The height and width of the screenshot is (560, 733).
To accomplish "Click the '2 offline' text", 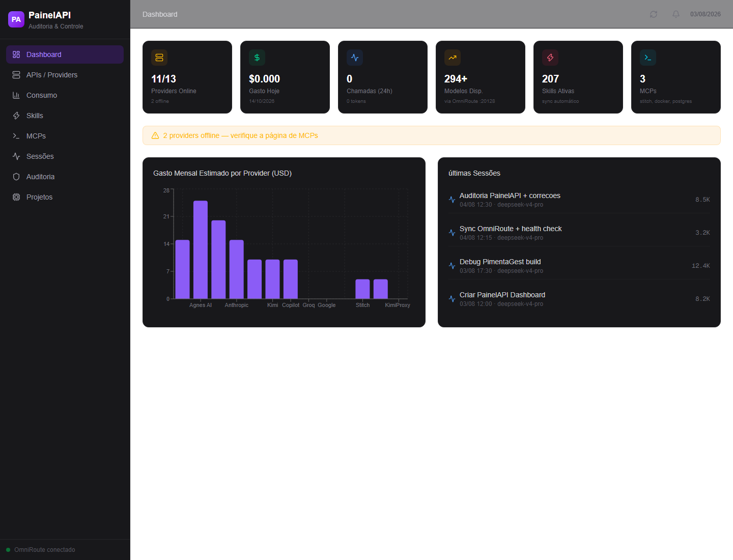I will (160, 101).
